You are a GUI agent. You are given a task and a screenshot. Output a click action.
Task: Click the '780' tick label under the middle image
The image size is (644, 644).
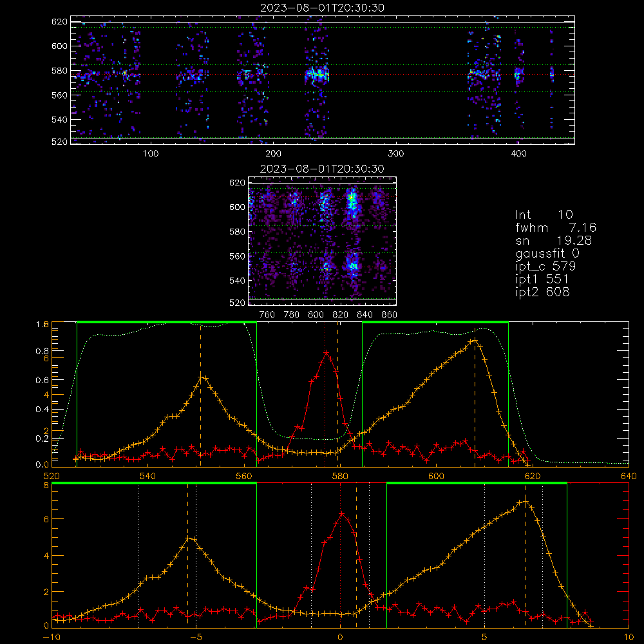tap(292, 315)
